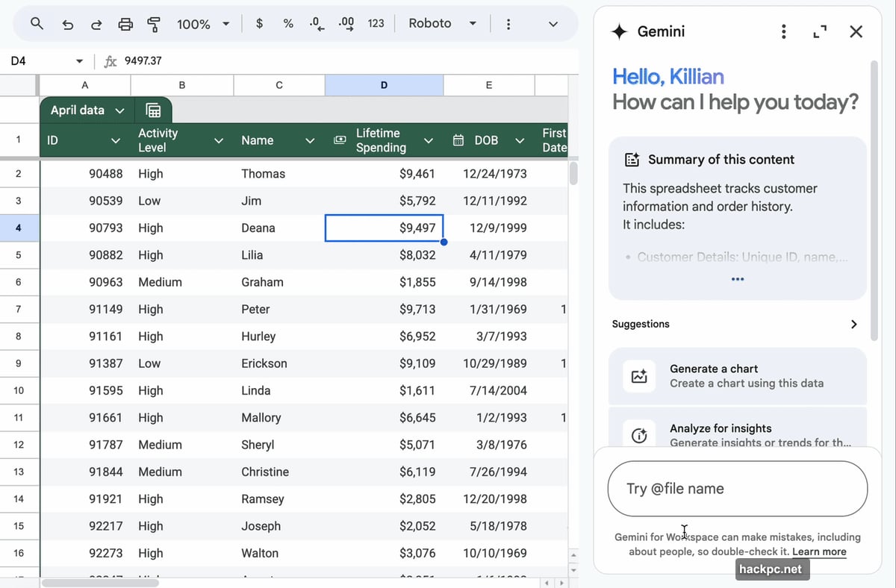Open Print from the toolbar
Image resolution: width=896 pixels, height=588 pixels.
point(125,24)
